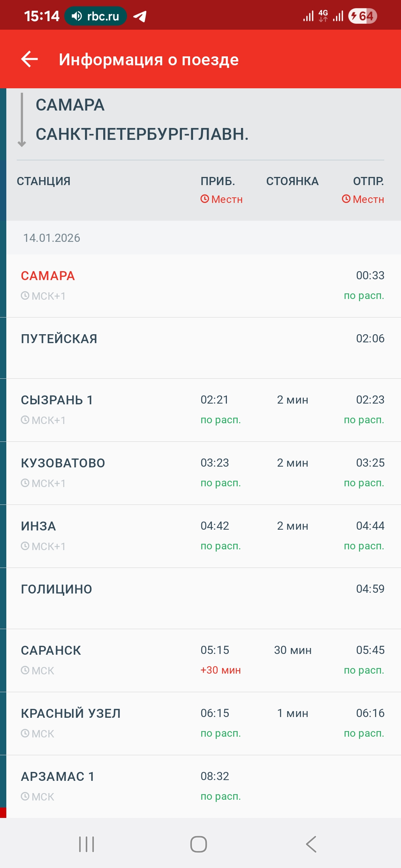Viewport: 401px width, 868px height.
Task: Tap the battery indicator in status bar
Action: point(362,16)
